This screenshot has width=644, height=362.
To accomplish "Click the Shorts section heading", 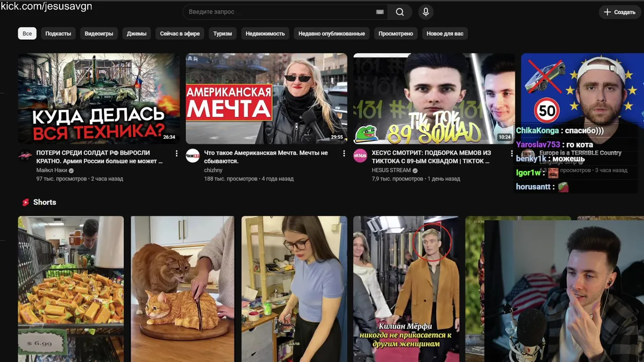I will click(45, 202).
